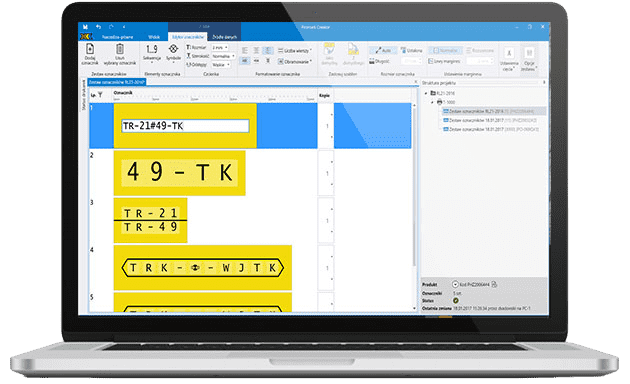
Task: Switch to the Źródła danych tab
Action: point(225,37)
